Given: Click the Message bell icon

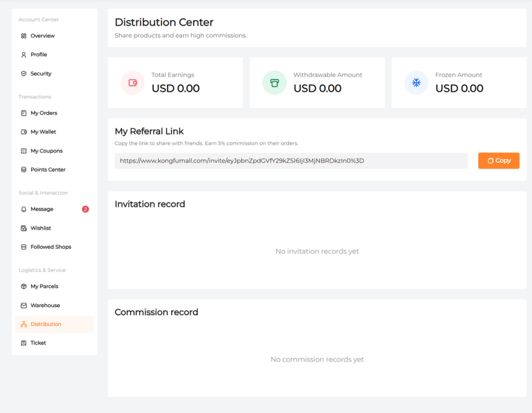Looking at the screenshot, I should tap(23, 209).
